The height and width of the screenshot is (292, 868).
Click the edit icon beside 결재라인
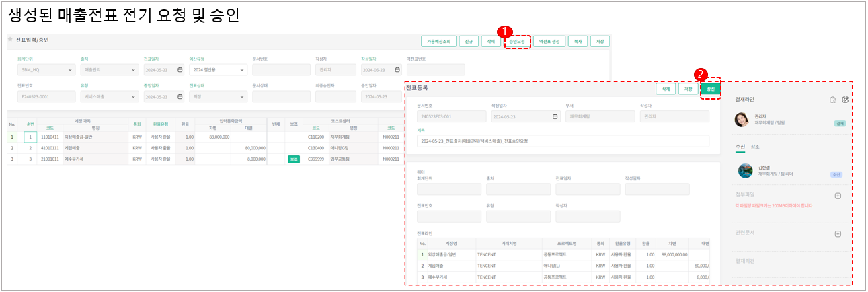(845, 100)
